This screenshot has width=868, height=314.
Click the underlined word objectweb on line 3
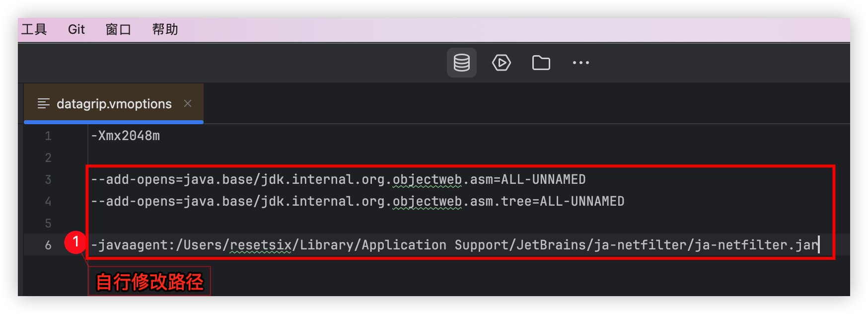pos(427,179)
